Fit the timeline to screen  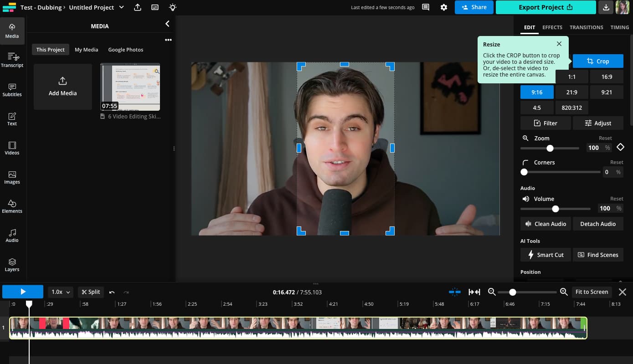[592, 292]
